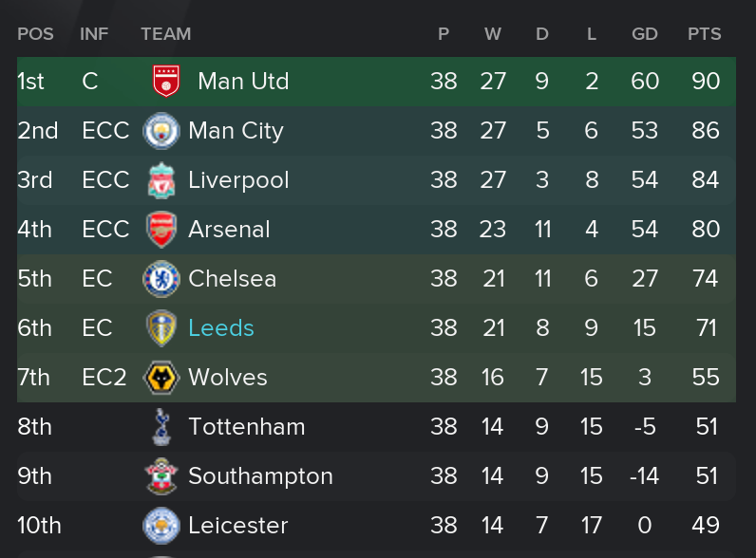This screenshot has width=756, height=558.
Task: Click the Southampton club badge
Action: click(x=161, y=476)
